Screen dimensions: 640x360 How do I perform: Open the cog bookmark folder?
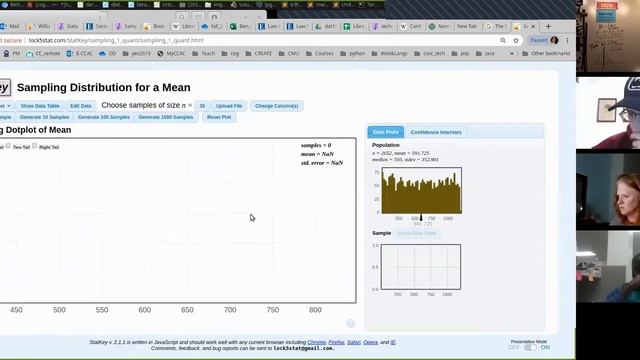(x=230, y=53)
